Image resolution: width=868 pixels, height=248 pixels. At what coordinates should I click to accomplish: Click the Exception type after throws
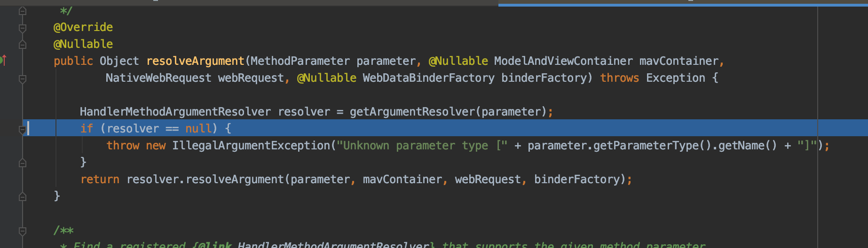pyautogui.click(x=675, y=78)
